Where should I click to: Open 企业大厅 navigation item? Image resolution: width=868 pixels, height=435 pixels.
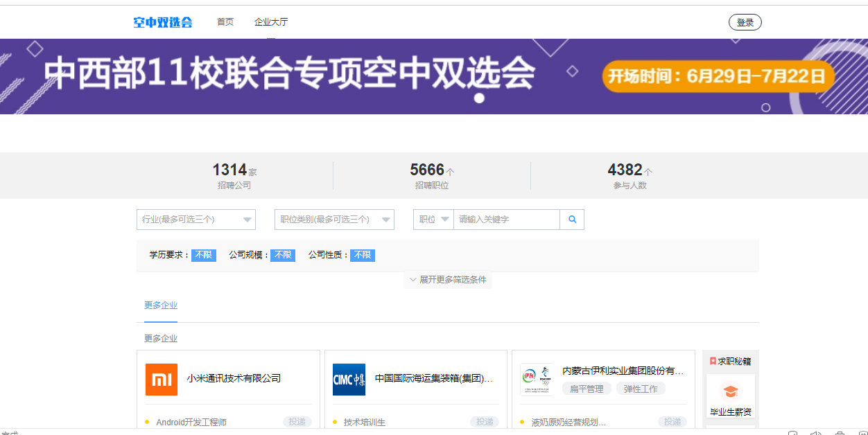(271, 22)
